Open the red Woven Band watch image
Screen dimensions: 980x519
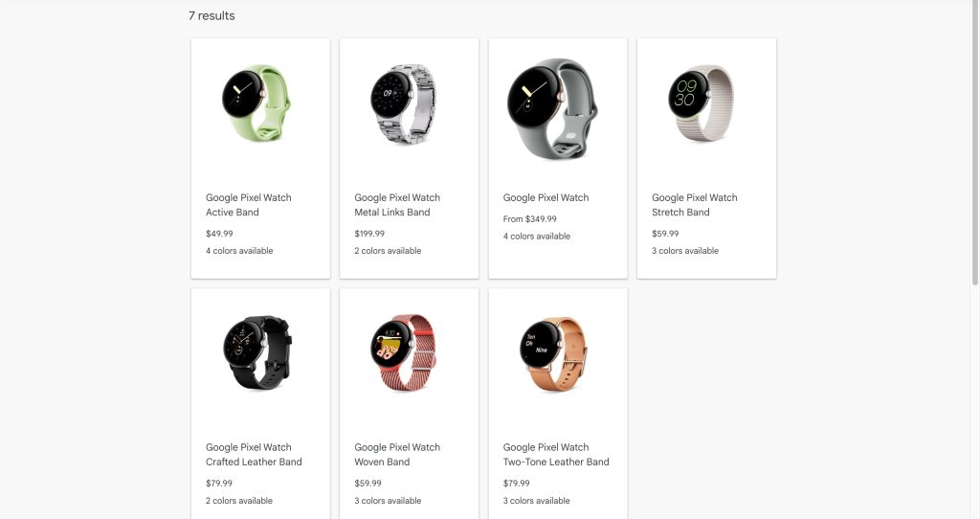click(405, 352)
